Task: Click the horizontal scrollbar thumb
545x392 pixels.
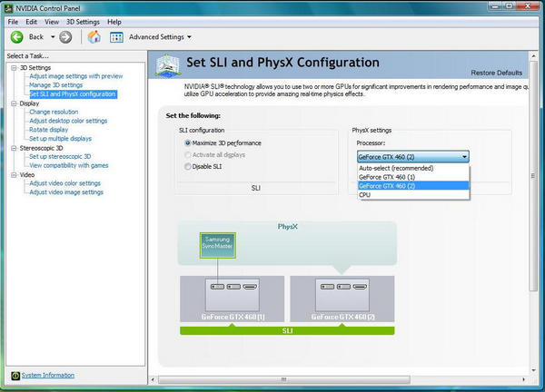Action: pyautogui.click(x=284, y=379)
